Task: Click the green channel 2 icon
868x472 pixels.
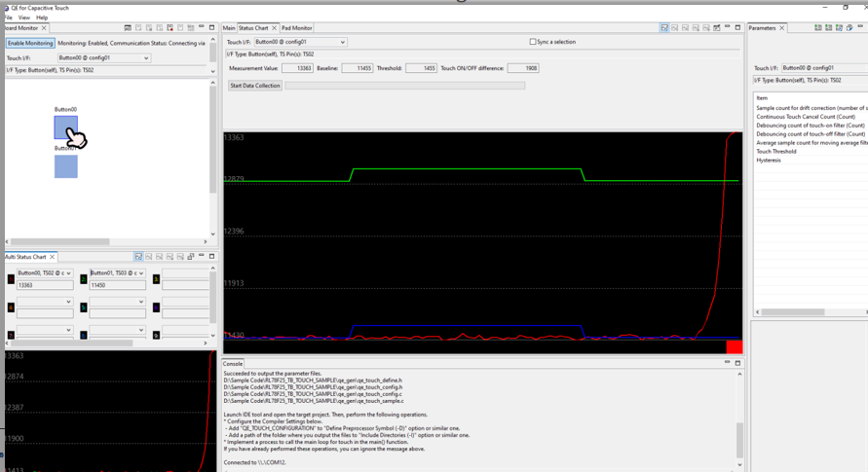Action: click(x=84, y=279)
